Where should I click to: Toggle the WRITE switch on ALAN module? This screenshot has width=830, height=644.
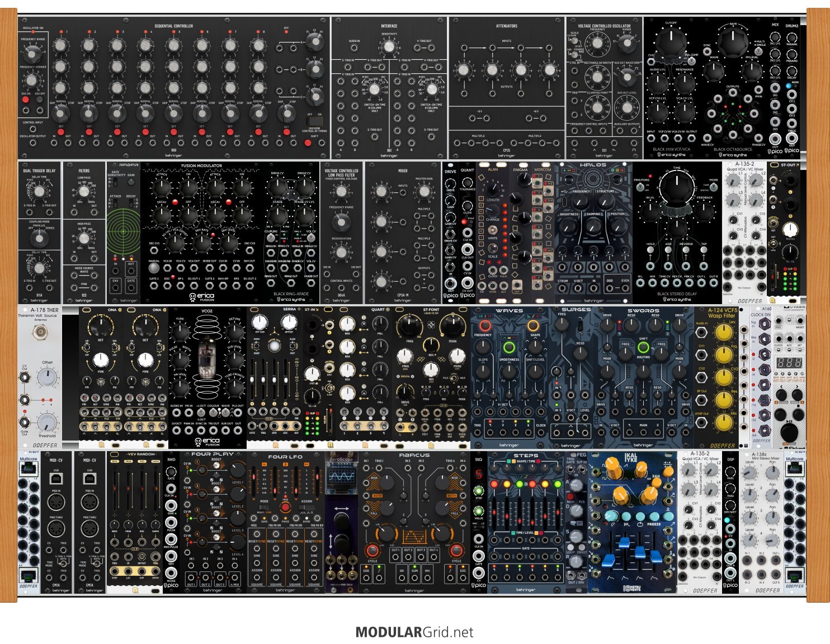[x=492, y=230]
